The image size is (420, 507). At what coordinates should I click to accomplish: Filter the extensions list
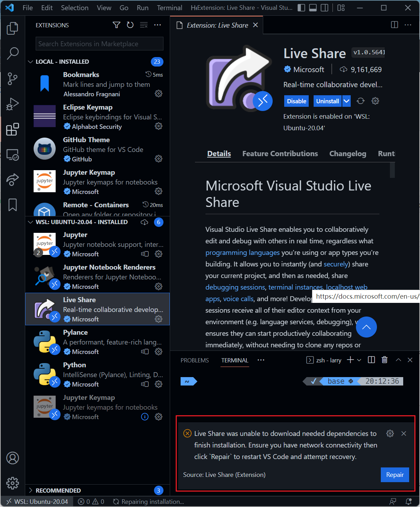[116, 25]
